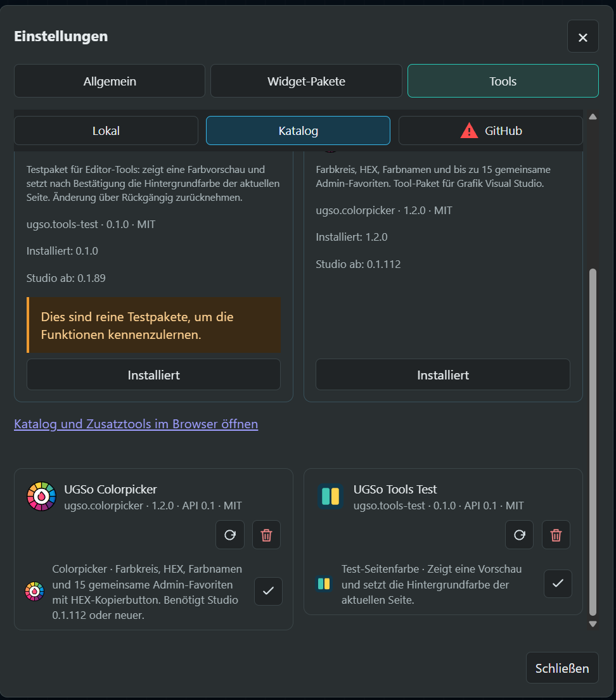Click 'ugso.colorpicker · 1.2.0 · API 0.1 · MIT' text
This screenshot has height=700, width=616.
pos(153,506)
